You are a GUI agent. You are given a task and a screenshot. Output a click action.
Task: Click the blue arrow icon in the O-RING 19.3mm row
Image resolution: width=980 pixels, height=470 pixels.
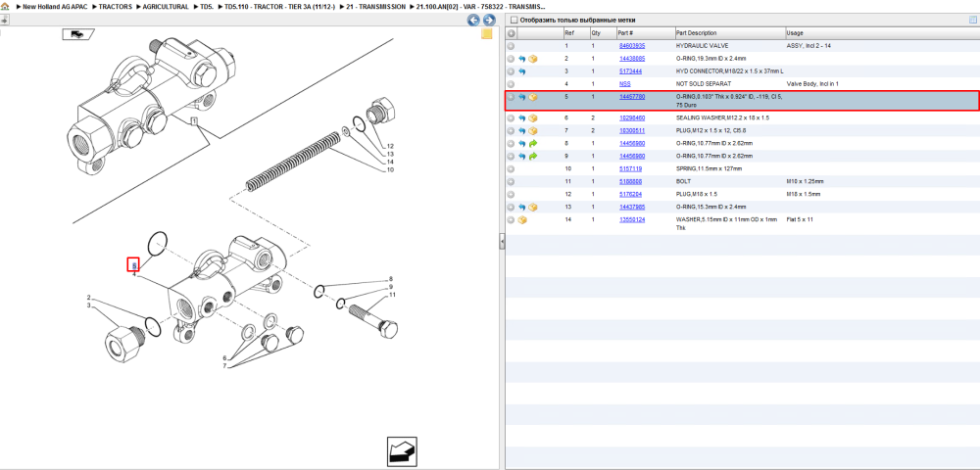click(522, 59)
